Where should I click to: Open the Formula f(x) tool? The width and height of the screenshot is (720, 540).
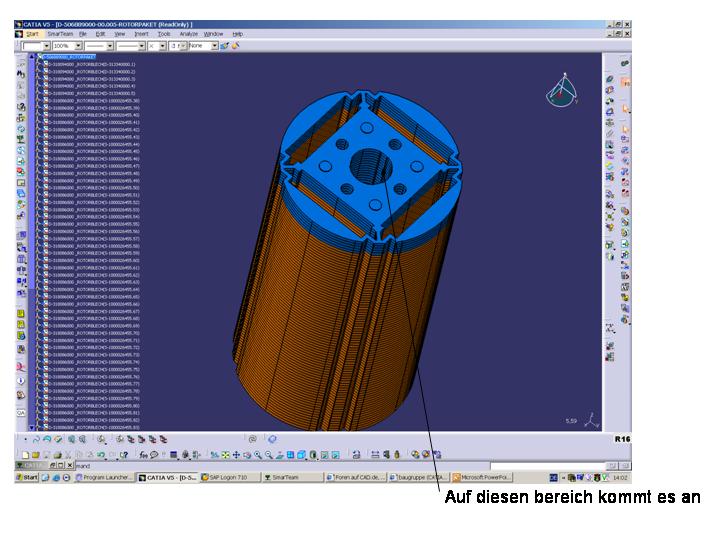(143, 455)
